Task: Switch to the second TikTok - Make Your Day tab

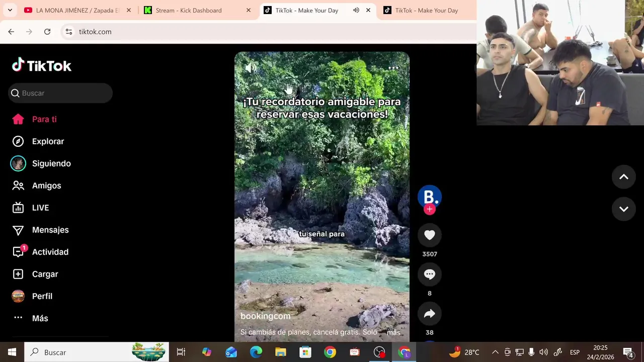Action: 427,10
